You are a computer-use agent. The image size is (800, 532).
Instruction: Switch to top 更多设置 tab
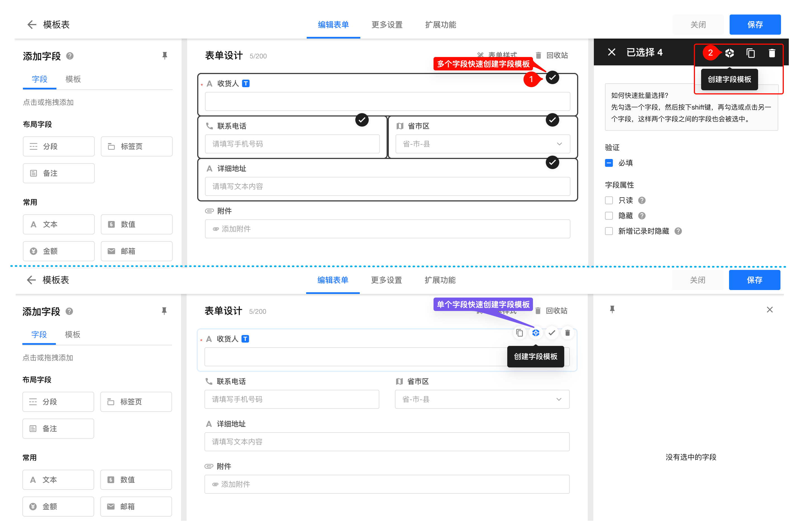coord(387,25)
